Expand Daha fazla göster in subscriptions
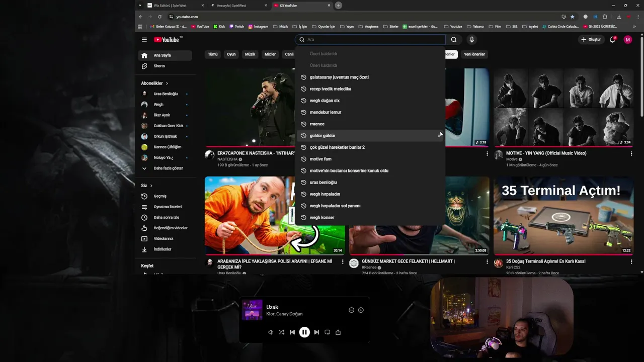 tap(165, 168)
